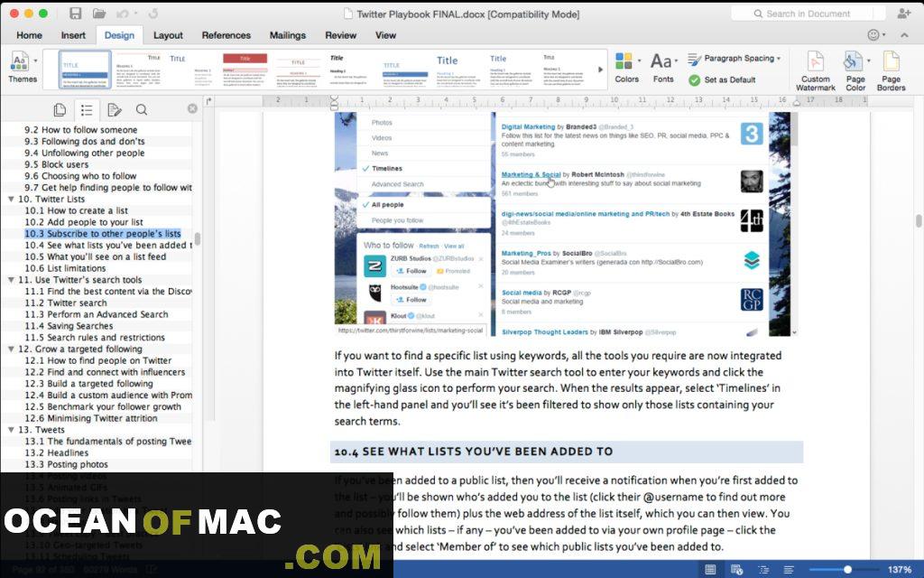Collapse the 13. Tweets section
Viewport: 924px width, 578px height.
pos(11,429)
